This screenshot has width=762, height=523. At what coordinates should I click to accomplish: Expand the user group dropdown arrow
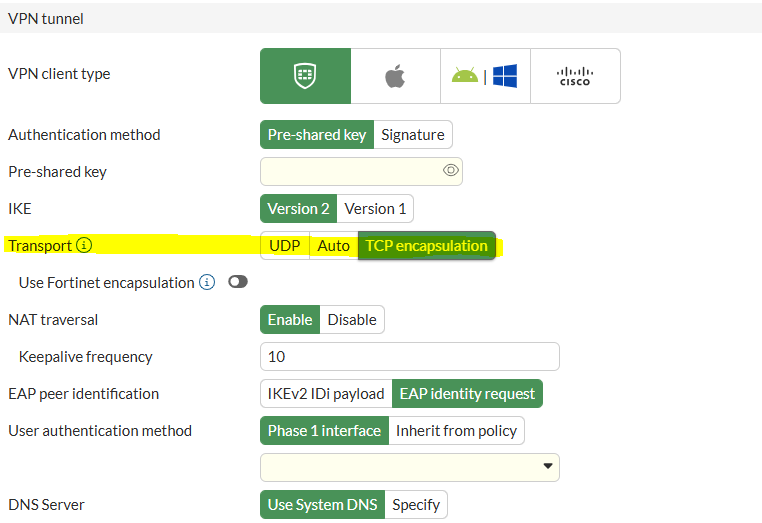click(x=547, y=467)
